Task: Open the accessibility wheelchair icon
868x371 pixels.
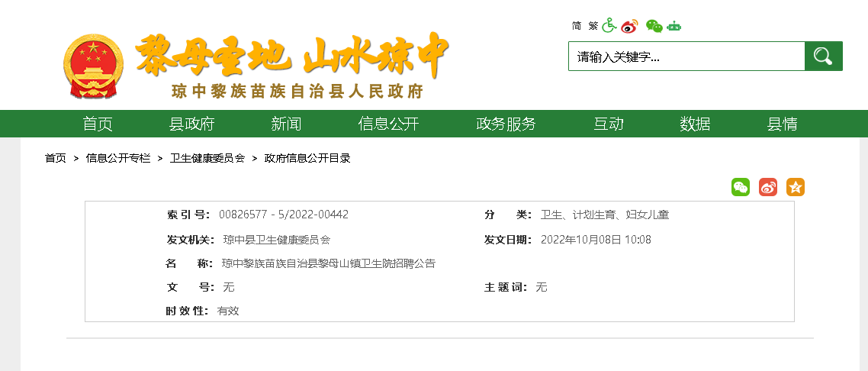Action: pyautogui.click(x=609, y=25)
